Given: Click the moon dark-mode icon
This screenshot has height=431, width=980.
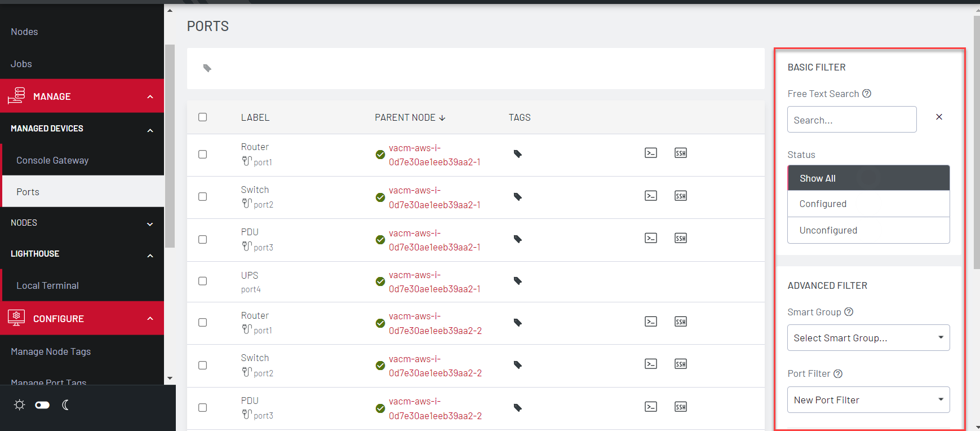Looking at the screenshot, I should (x=65, y=405).
